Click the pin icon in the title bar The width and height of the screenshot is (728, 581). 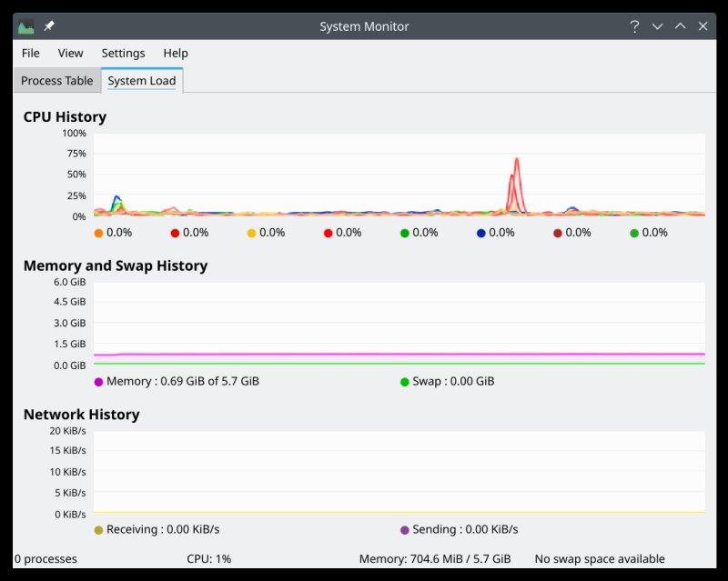click(x=49, y=26)
